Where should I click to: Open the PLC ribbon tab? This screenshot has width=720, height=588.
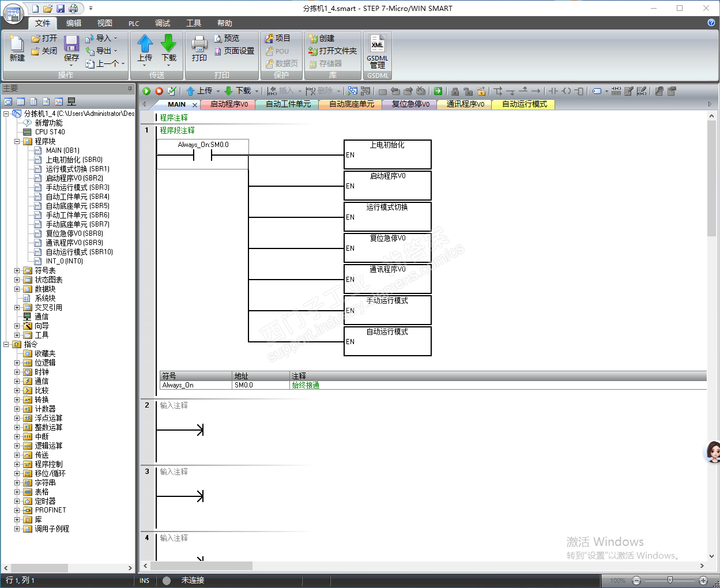[134, 23]
